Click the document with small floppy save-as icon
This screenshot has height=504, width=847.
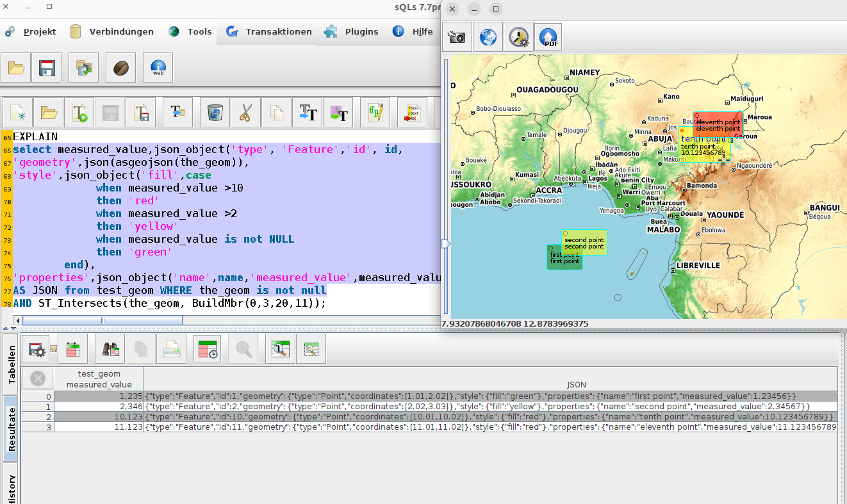tap(141, 113)
